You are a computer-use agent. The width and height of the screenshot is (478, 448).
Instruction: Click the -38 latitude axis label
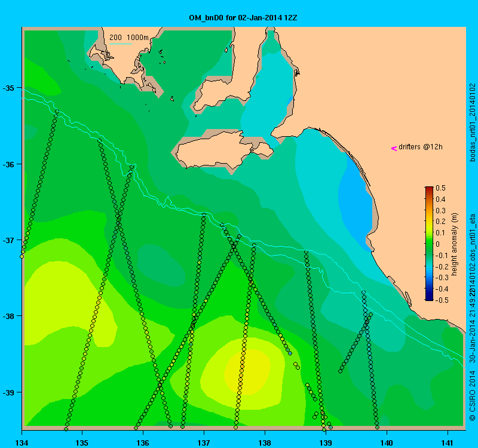coord(8,316)
